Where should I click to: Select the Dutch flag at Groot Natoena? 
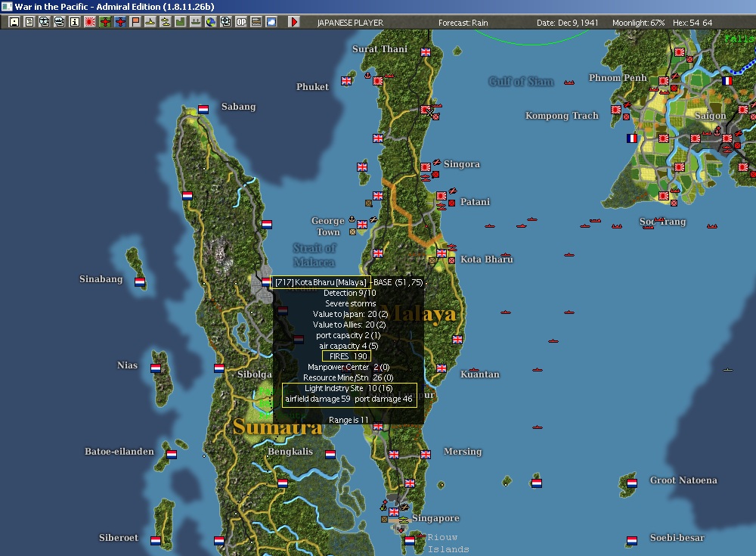[632, 483]
